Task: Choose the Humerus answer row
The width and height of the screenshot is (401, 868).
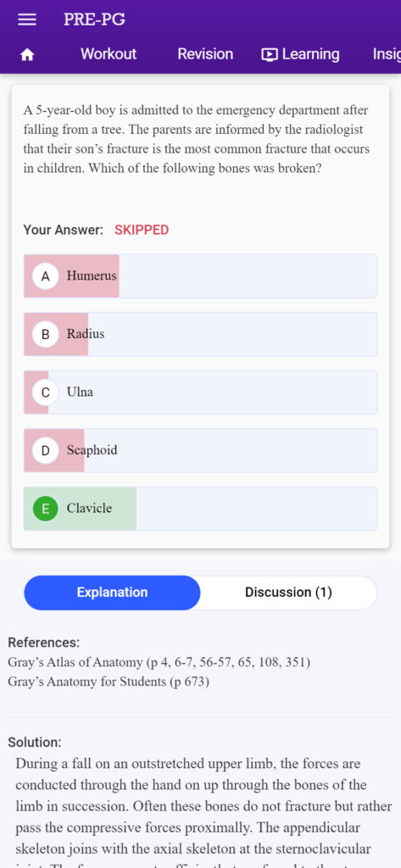Action: (x=200, y=275)
